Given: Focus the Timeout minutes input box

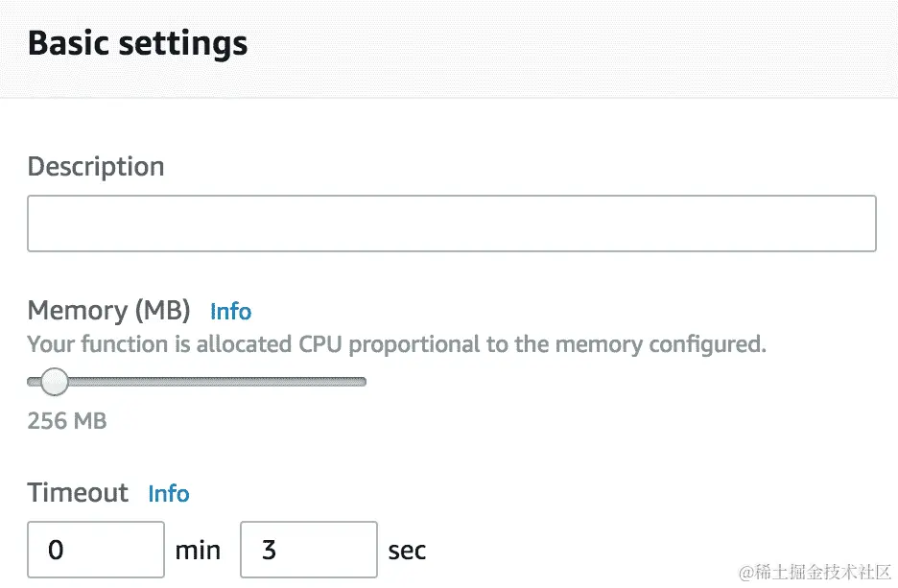Looking at the screenshot, I should 96,550.
